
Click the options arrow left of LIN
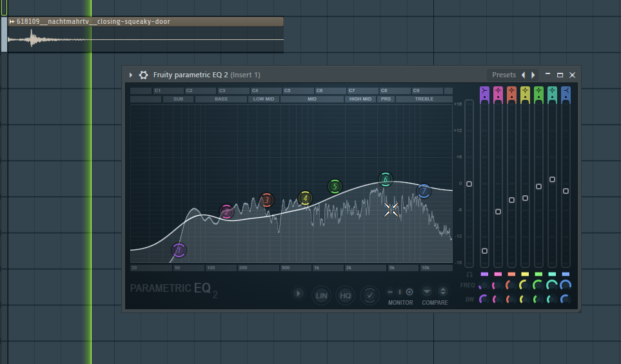point(298,294)
